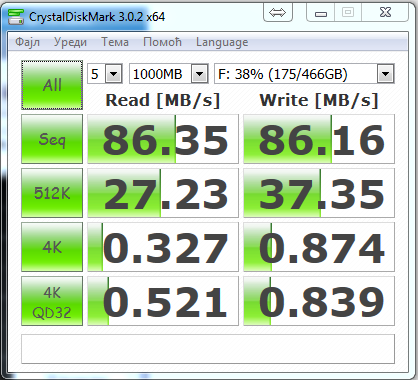
Task: Run the 4K QD32 test
Action: pos(52,301)
